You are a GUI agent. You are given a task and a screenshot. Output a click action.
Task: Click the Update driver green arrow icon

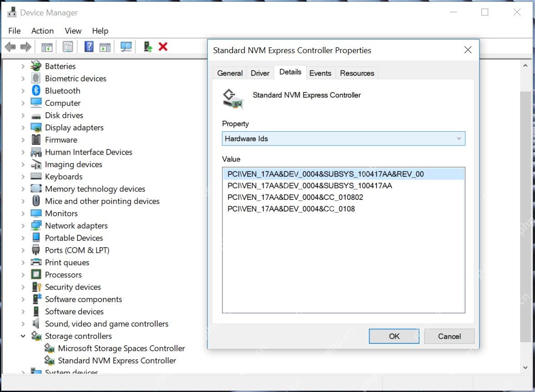coord(148,46)
